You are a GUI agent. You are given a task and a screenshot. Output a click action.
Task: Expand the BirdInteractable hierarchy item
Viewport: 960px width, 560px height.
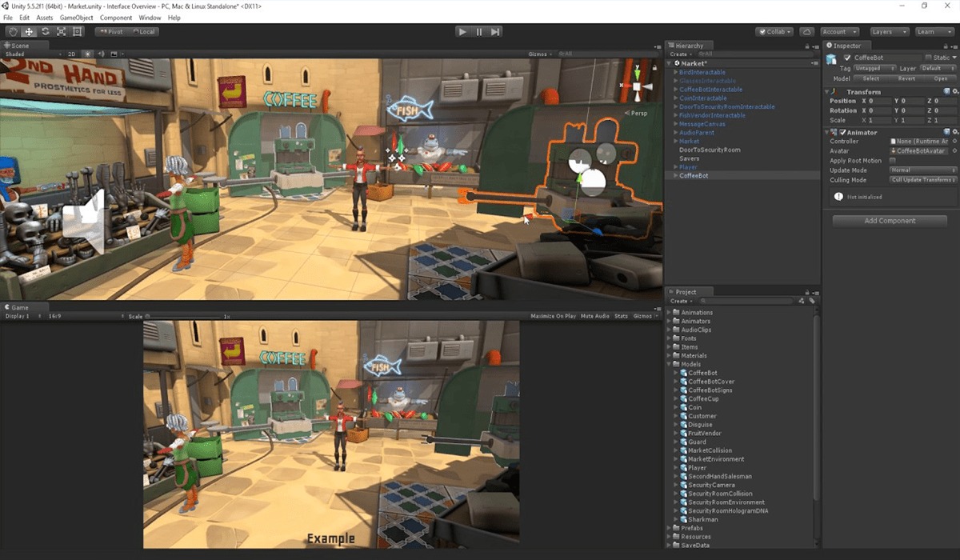click(675, 72)
